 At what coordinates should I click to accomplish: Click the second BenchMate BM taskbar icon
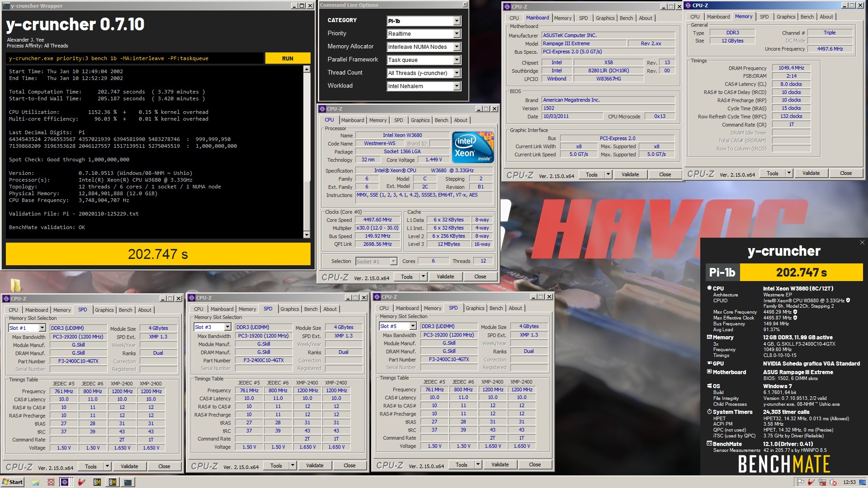pos(113,482)
